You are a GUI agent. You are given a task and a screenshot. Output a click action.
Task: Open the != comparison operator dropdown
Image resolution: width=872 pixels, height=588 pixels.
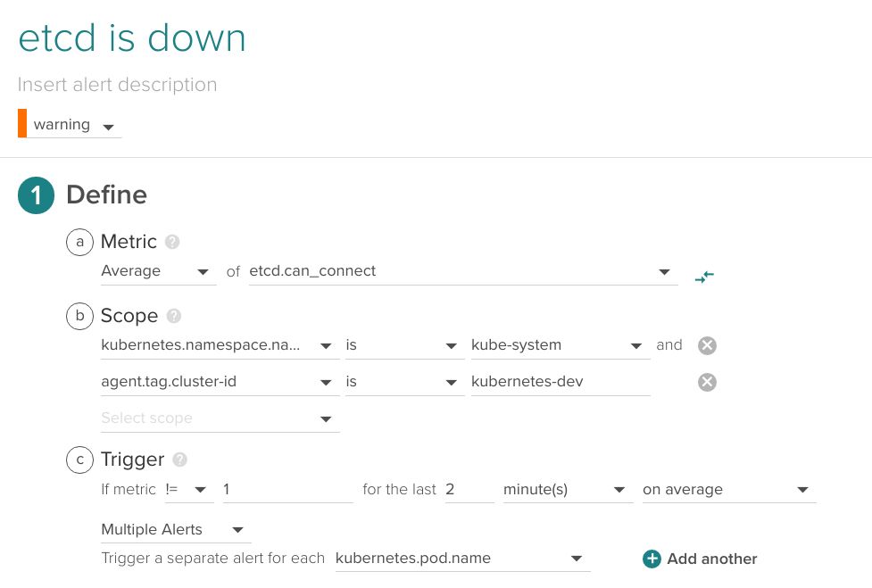187,490
